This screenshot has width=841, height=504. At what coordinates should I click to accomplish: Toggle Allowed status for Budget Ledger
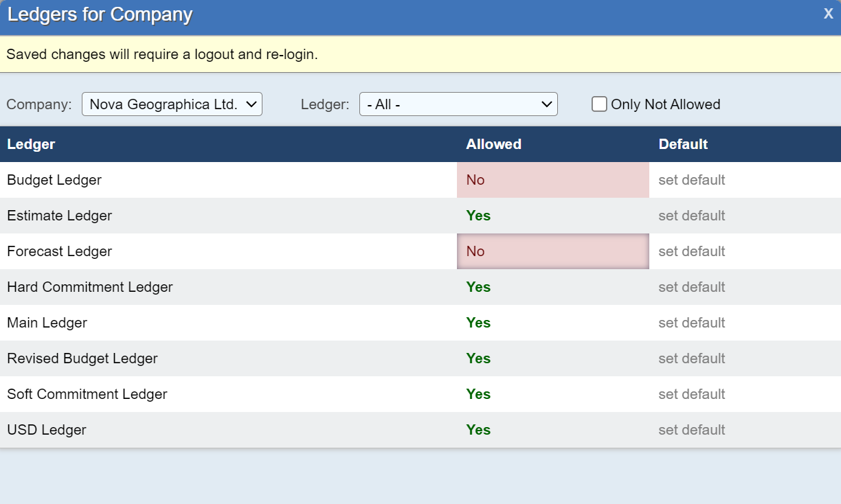pos(475,180)
